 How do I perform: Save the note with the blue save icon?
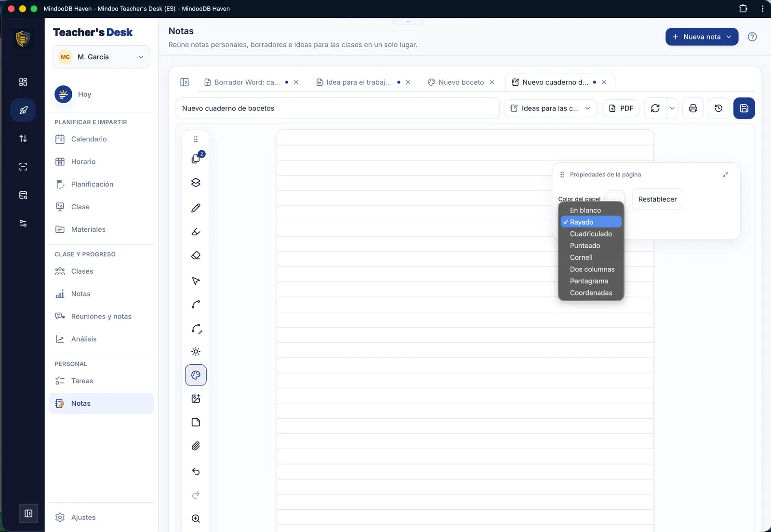pyautogui.click(x=744, y=108)
